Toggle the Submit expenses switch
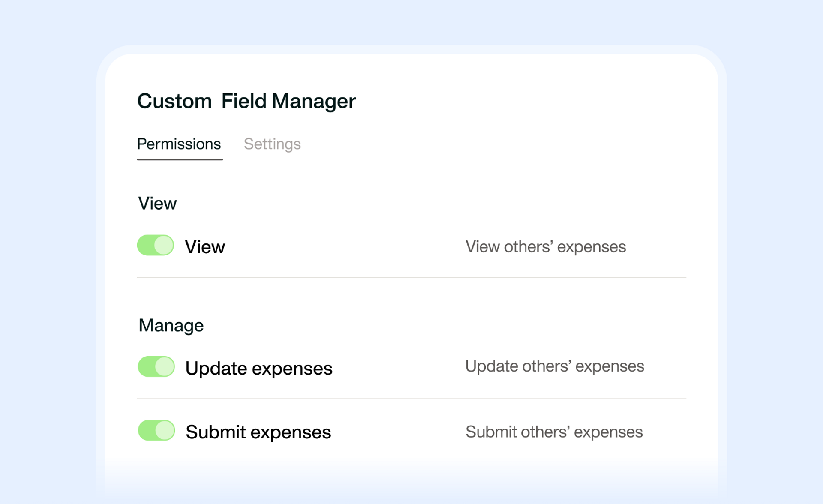This screenshot has width=823, height=504. click(x=156, y=430)
